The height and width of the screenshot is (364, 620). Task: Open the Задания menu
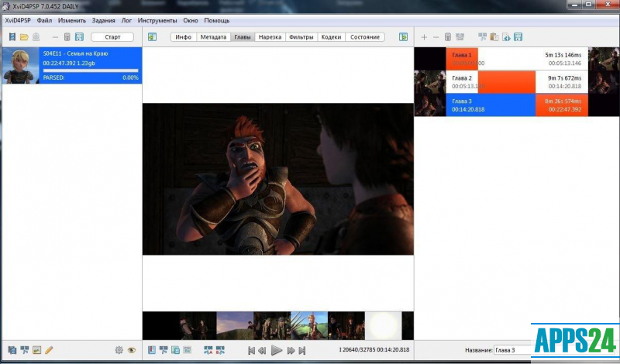[104, 20]
